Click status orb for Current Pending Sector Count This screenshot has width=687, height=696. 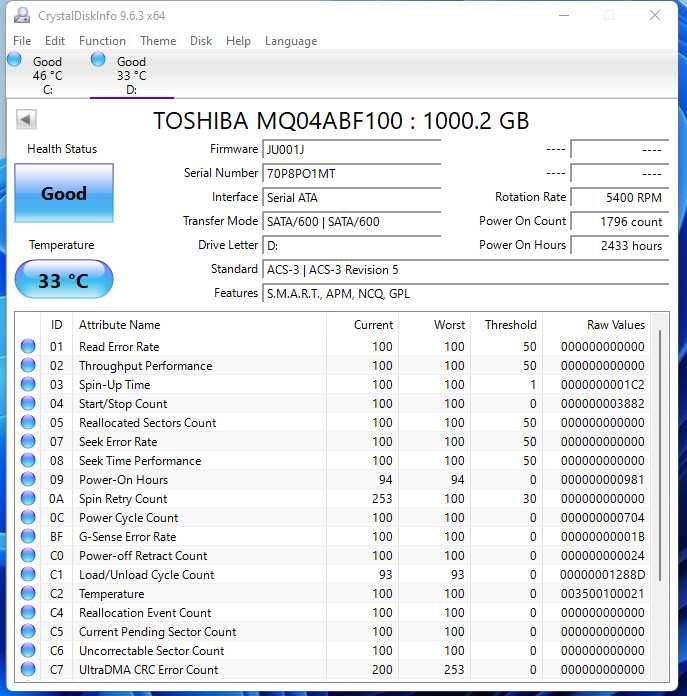click(x=28, y=631)
